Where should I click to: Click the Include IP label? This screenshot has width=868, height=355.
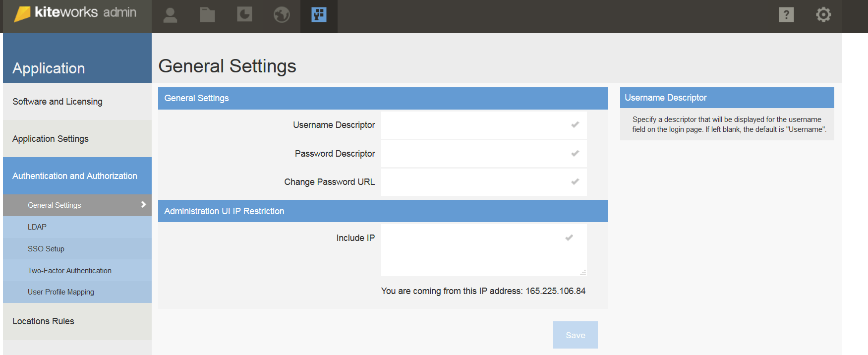coord(355,238)
